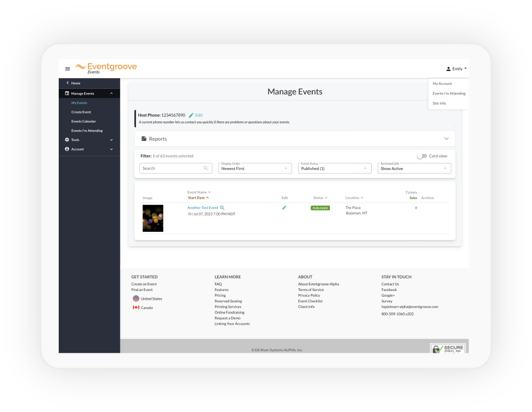
Task: Click the Edit link for Host Phone
Action: point(199,115)
